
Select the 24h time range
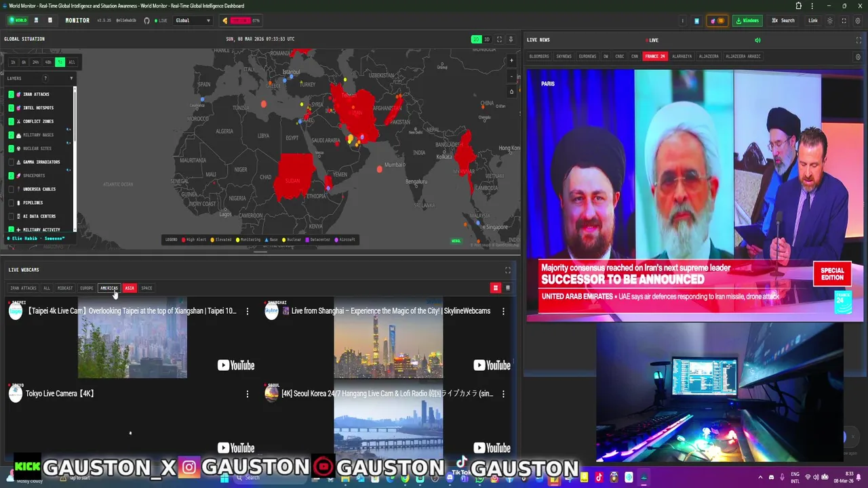[x=35, y=62]
